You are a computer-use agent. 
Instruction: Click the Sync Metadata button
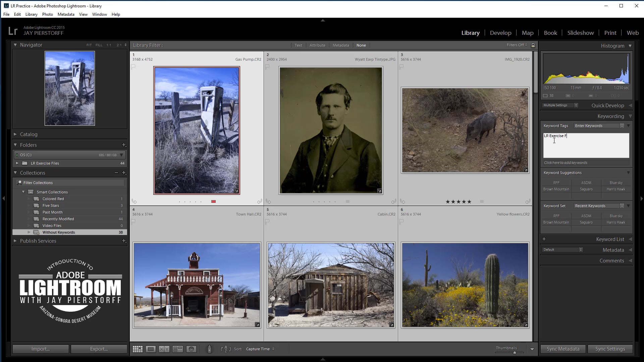(563, 349)
